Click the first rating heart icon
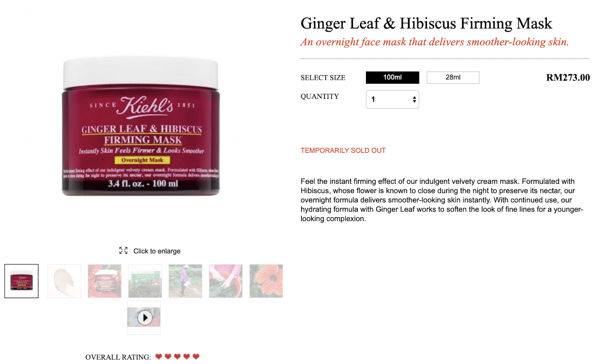The width and height of the screenshot is (592, 364). (159, 357)
